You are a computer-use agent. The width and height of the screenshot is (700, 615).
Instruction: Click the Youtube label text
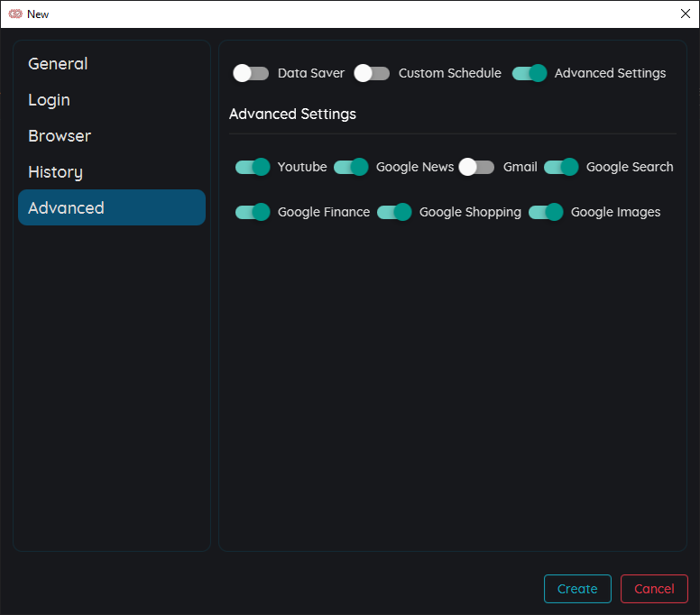point(302,167)
